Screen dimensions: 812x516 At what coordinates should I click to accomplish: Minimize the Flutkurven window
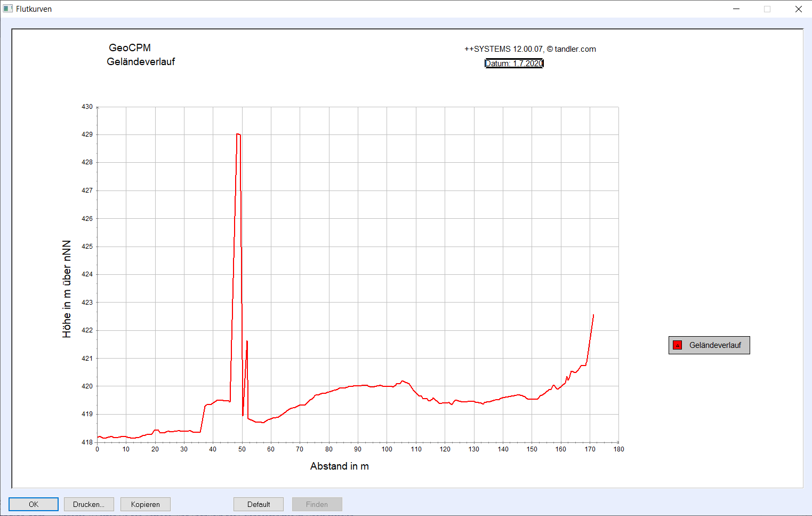click(736, 9)
